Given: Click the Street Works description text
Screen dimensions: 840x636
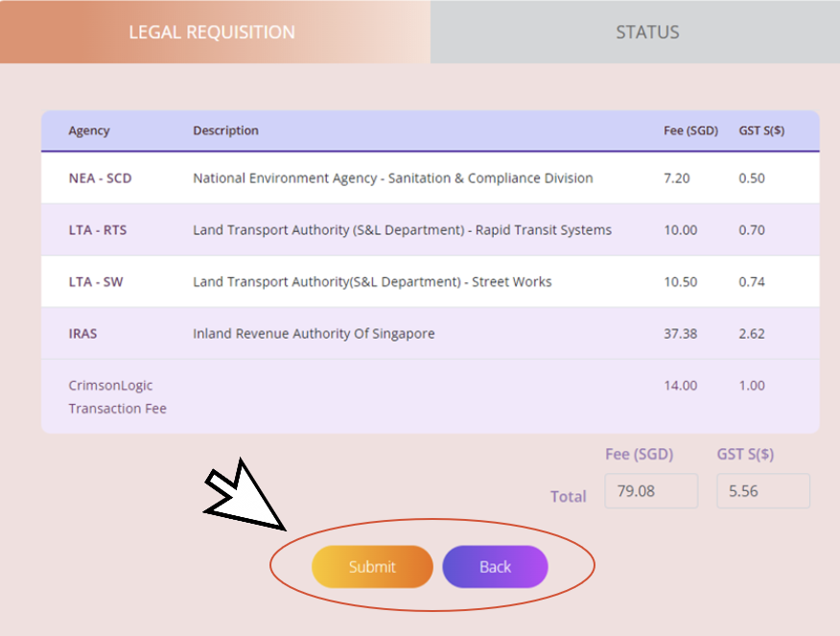Looking at the screenshot, I should [x=372, y=282].
